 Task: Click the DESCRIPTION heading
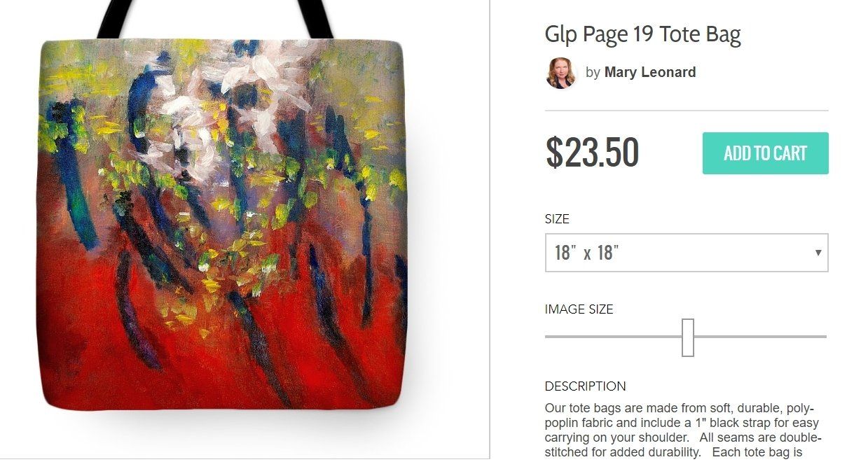pyautogui.click(x=585, y=386)
